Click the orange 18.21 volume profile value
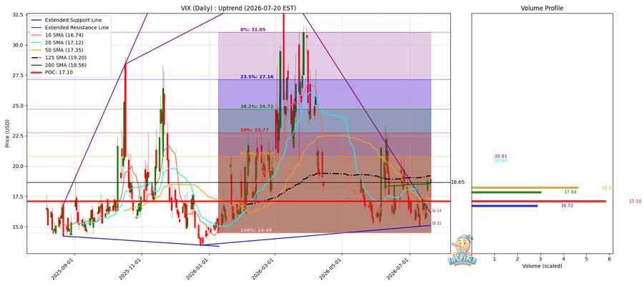This screenshot has width=644, height=286. click(607, 187)
